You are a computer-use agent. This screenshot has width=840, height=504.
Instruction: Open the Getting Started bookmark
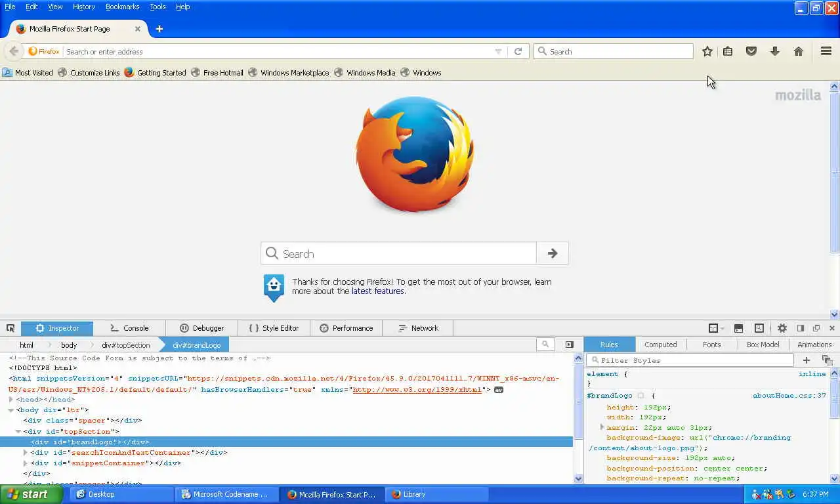point(155,73)
